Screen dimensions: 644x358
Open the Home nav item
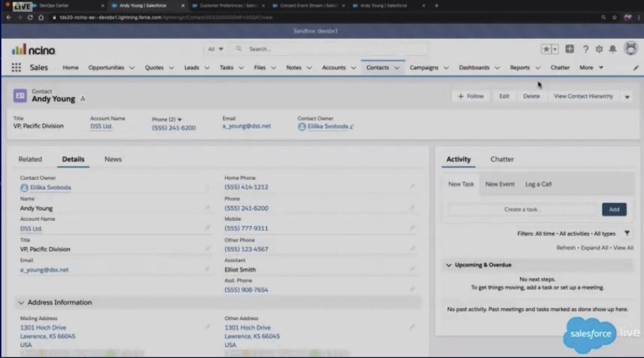70,68
